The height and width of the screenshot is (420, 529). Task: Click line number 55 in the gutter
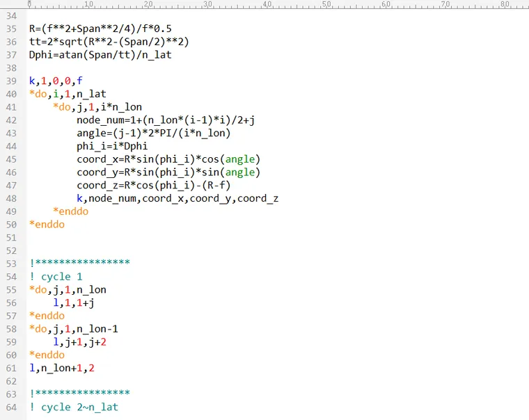(11, 290)
